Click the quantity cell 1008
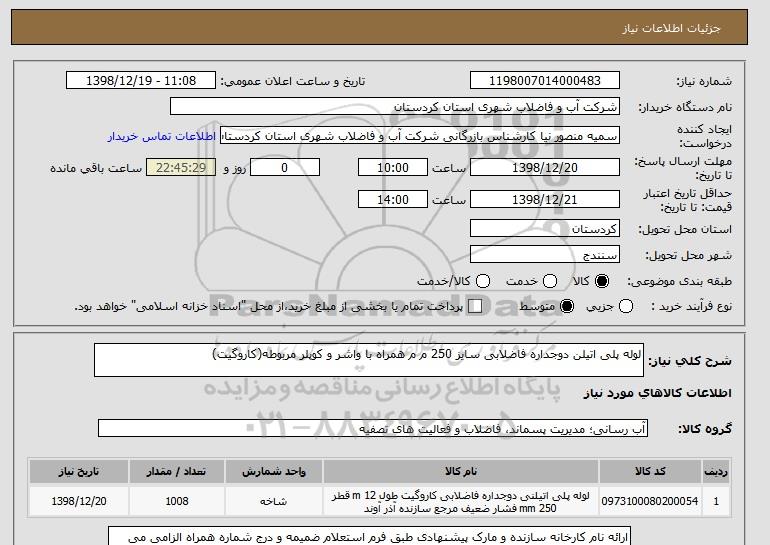Viewport: 770px width, 545px height. (177, 501)
